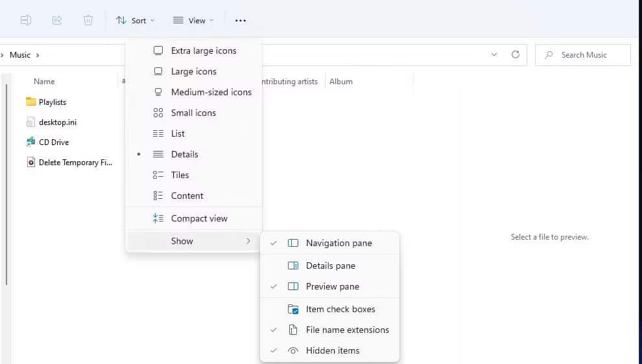
Task: Click the Rename toolbar icon
Action: (26, 20)
